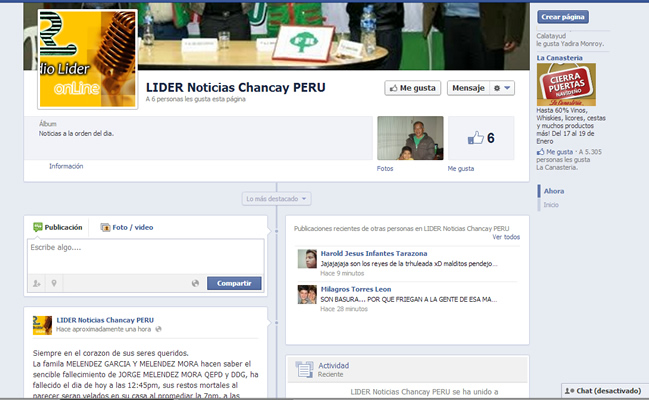The width and height of the screenshot is (649, 400).
Task: Select the Publicación tab
Action: coord(58,227)
